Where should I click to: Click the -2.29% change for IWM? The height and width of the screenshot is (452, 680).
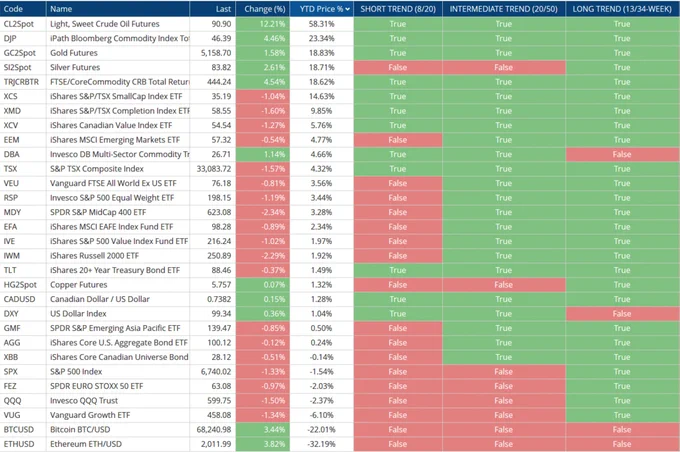click(x=263, y=256)
